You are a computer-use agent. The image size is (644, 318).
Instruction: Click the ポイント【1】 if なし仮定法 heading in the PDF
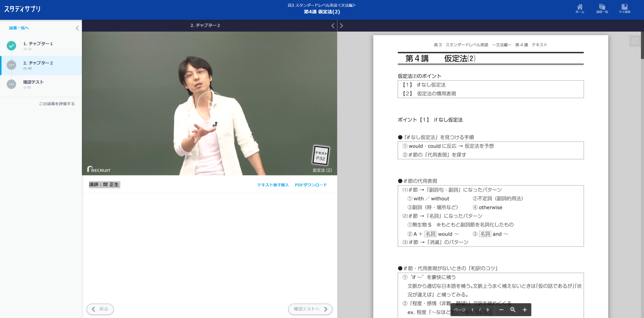(x=430, y=120)
